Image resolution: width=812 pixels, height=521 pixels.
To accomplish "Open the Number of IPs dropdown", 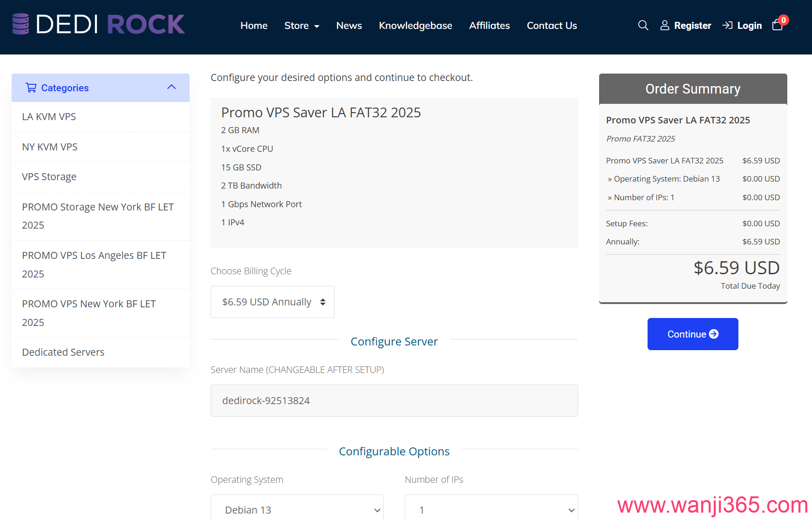I will point(491,509).
